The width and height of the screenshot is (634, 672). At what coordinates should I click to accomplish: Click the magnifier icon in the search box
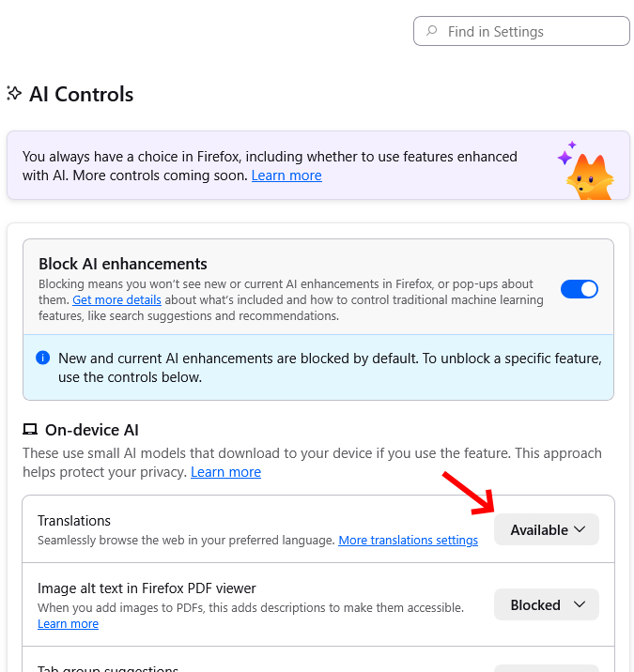432,31
